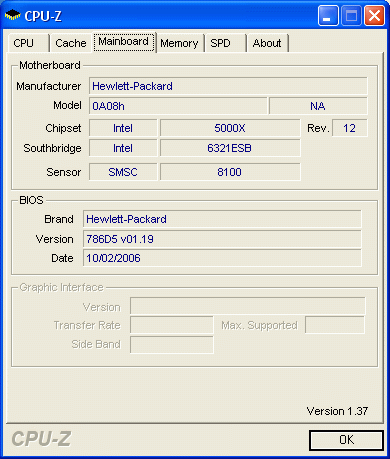Image resolution: width=390 pixels, height=459 pixels.
Task: Open the Cache tab
Action: point(71,43)
